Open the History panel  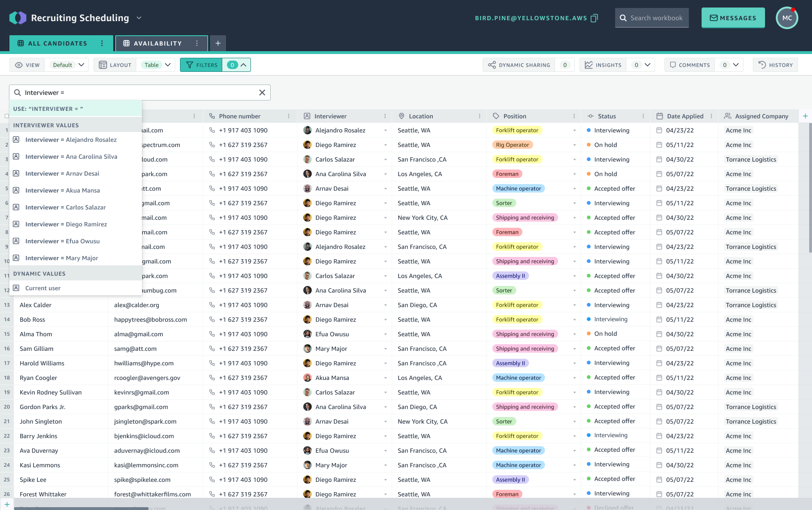point(775,65)
